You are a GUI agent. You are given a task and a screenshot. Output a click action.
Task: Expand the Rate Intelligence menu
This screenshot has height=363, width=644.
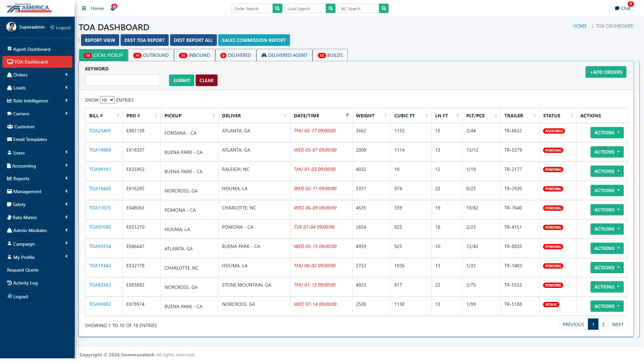click(37, 101)
